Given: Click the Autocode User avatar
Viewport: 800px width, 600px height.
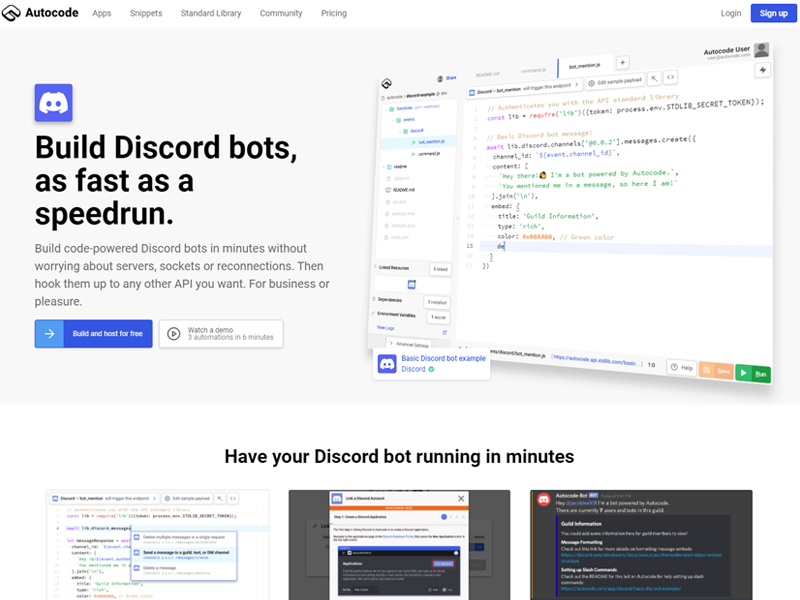Looking at the screenshot, I should (x=761, y=49).
